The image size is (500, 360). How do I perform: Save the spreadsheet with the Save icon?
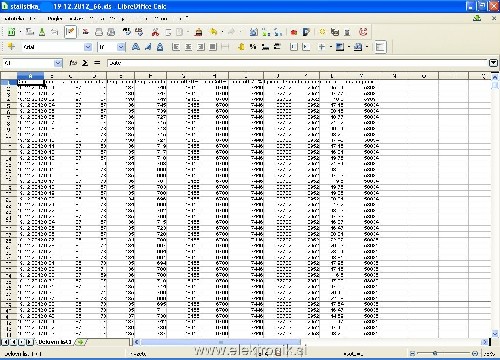coord(42,32)
